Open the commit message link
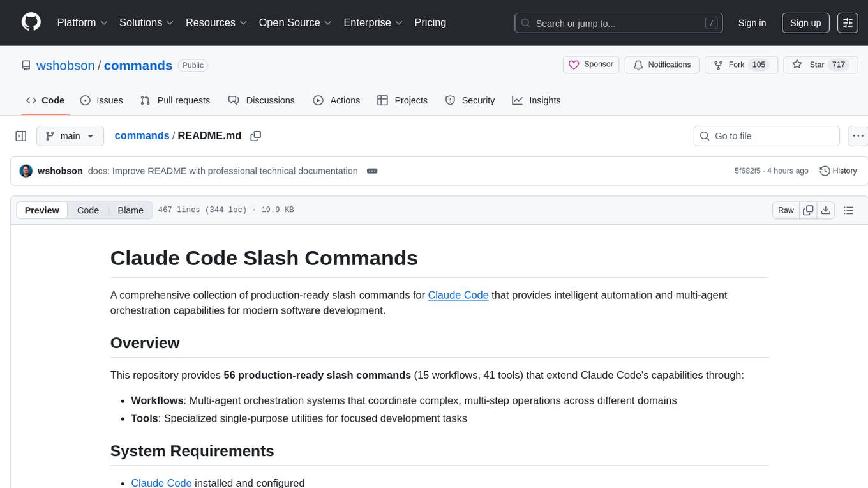868x488 pixels. [223, 171]
